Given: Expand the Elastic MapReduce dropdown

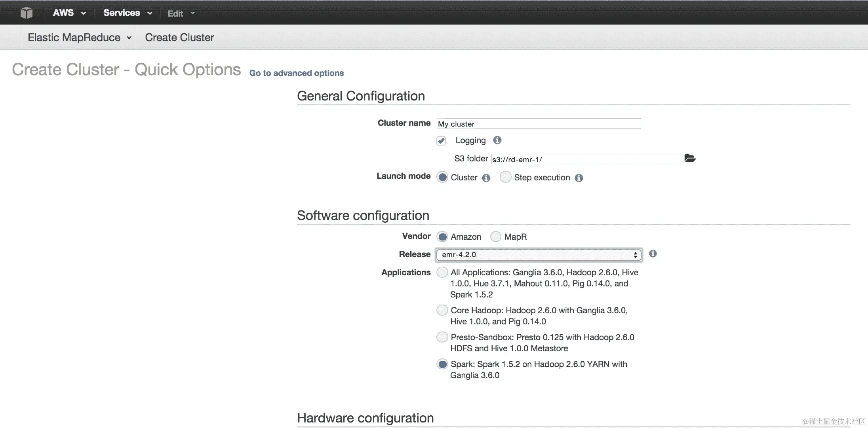Looking at the screenshot, I should coord(79,38).
